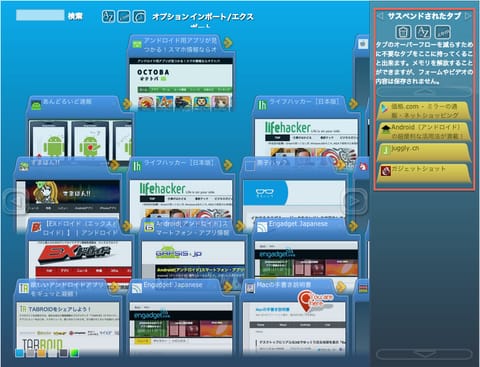Expand suspended list with bottom down chevron
480x367 pixels.
(424, 353)
